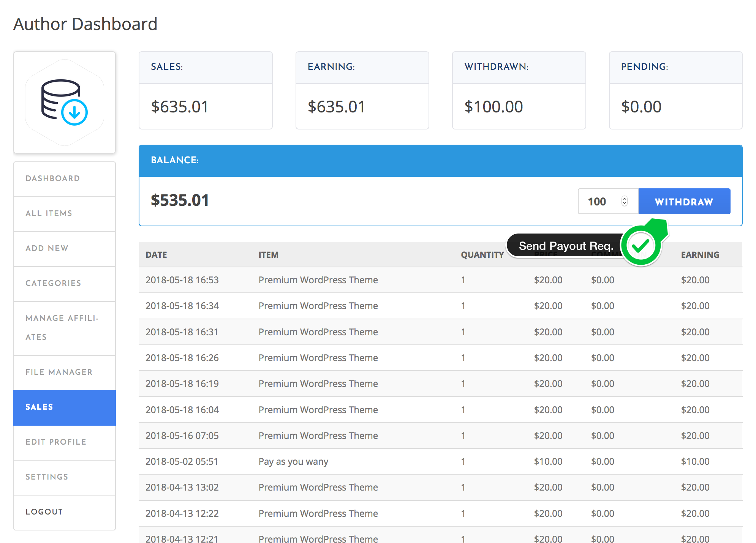The width and height of the screenshot is (756, 543).
Task: Click the EARNING column header
Action: [700, 255]
